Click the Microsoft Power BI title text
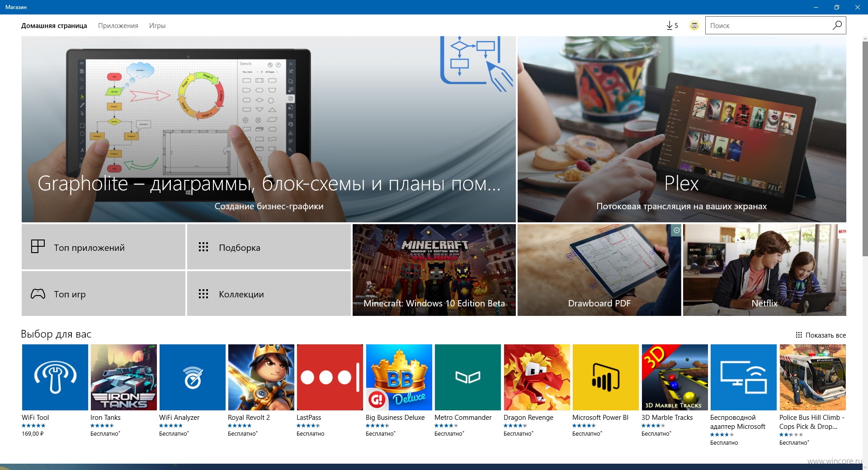 click(x=600, y=418)
